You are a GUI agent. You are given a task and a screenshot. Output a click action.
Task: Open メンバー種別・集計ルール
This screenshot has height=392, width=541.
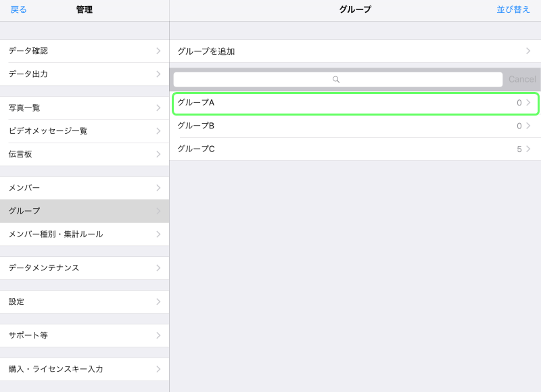coord(85,234)
